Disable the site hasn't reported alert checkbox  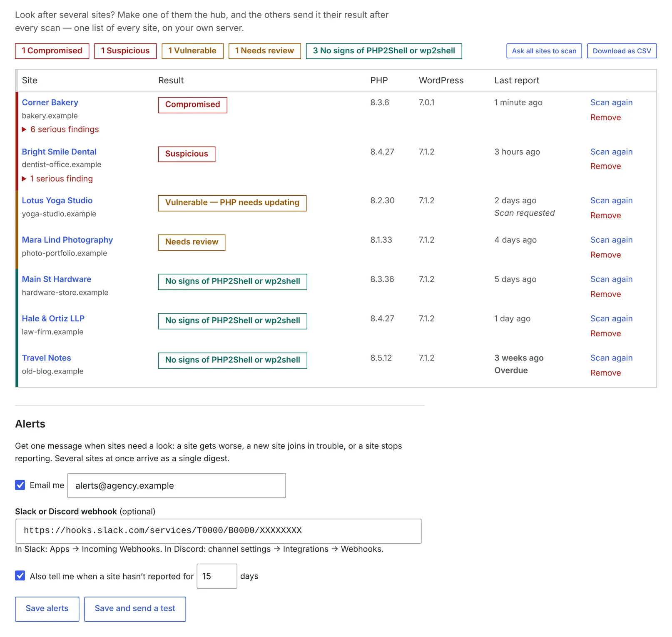tap(20, 576)
